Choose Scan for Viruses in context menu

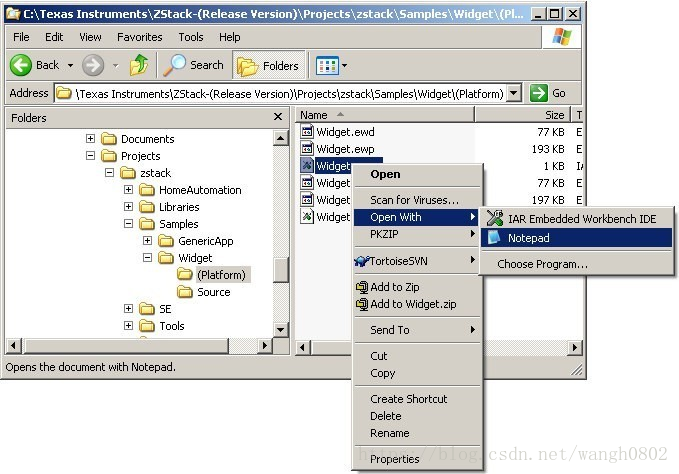pyautogui.click(x=418, y=200)
